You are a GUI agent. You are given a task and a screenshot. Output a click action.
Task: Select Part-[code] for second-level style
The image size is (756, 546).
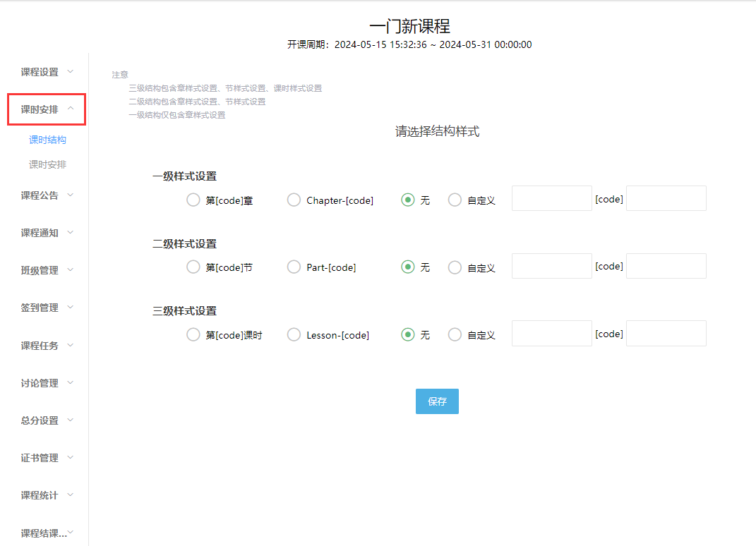tap(294, 267)
